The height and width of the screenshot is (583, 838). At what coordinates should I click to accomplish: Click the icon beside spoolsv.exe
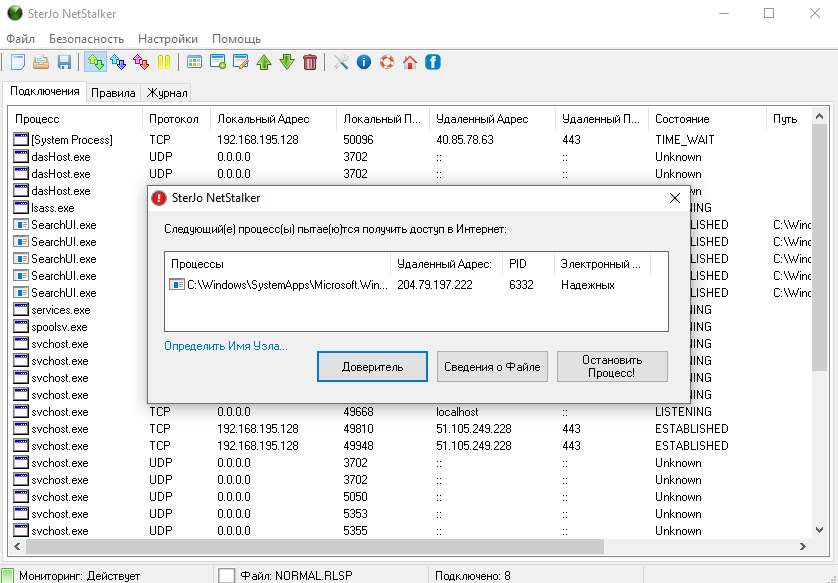(21, 327)
